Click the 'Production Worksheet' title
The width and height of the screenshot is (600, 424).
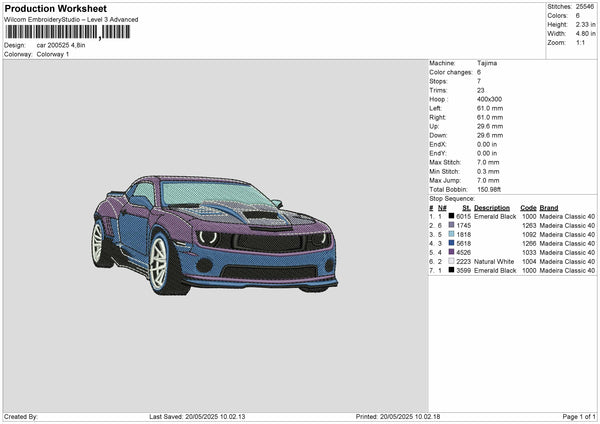[55, 8]
